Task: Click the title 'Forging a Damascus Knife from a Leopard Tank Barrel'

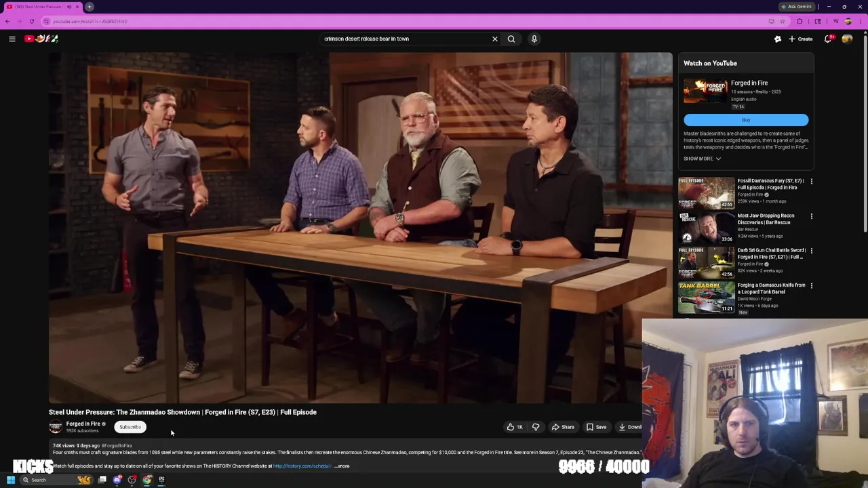Action: [x=771, y=288]
